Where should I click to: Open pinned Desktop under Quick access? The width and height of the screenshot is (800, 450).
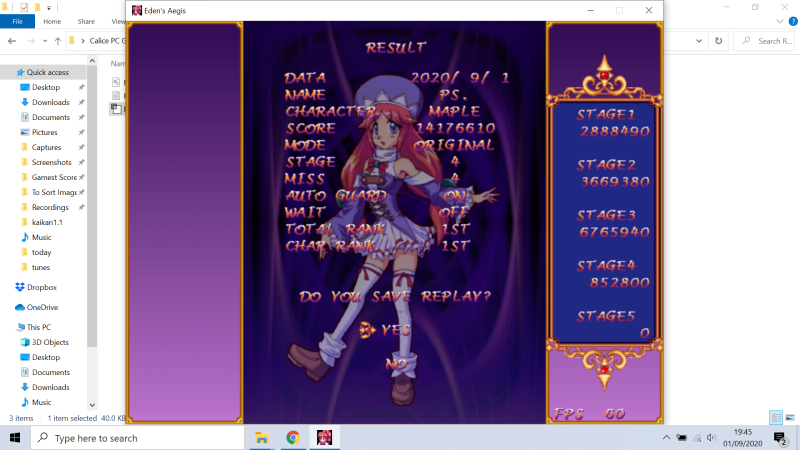(x=46, y=87)
